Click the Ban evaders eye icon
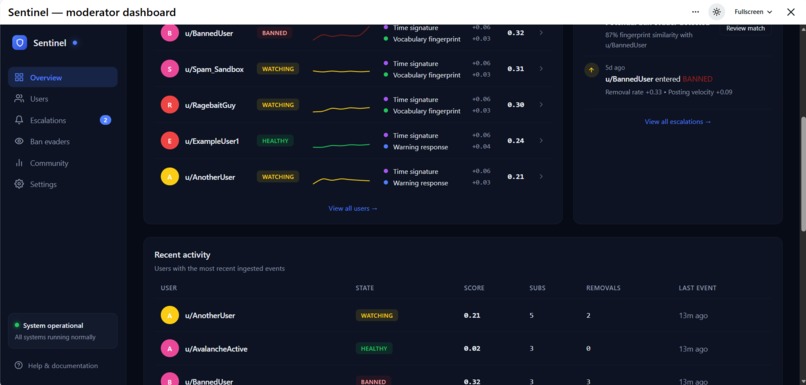806x385 pixels. [x=19, y=141]
